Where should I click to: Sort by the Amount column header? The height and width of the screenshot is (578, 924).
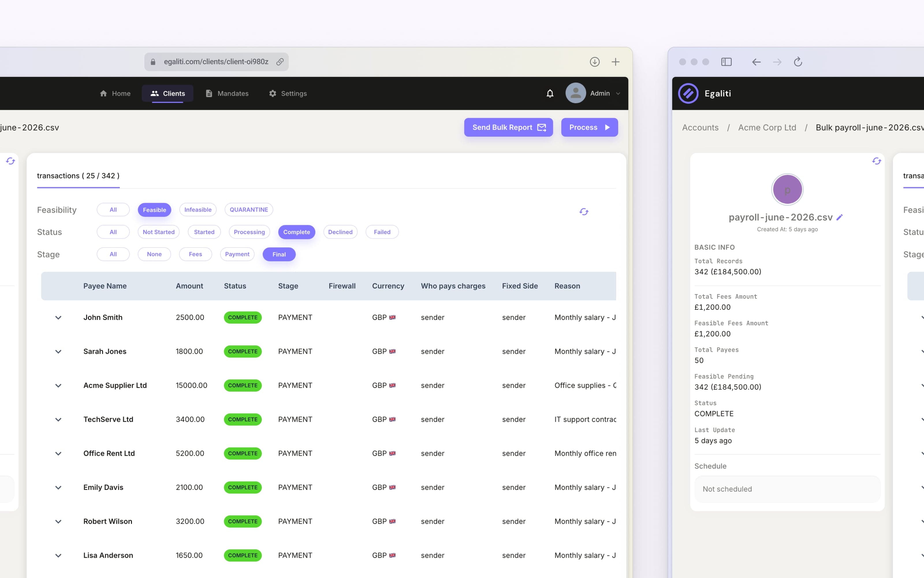point(189,286)
